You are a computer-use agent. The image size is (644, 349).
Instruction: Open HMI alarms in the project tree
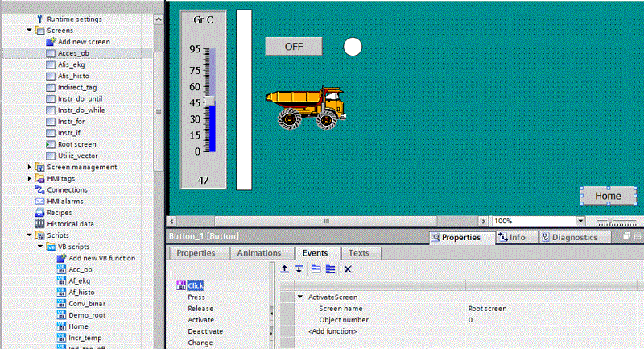click(64, 201)
